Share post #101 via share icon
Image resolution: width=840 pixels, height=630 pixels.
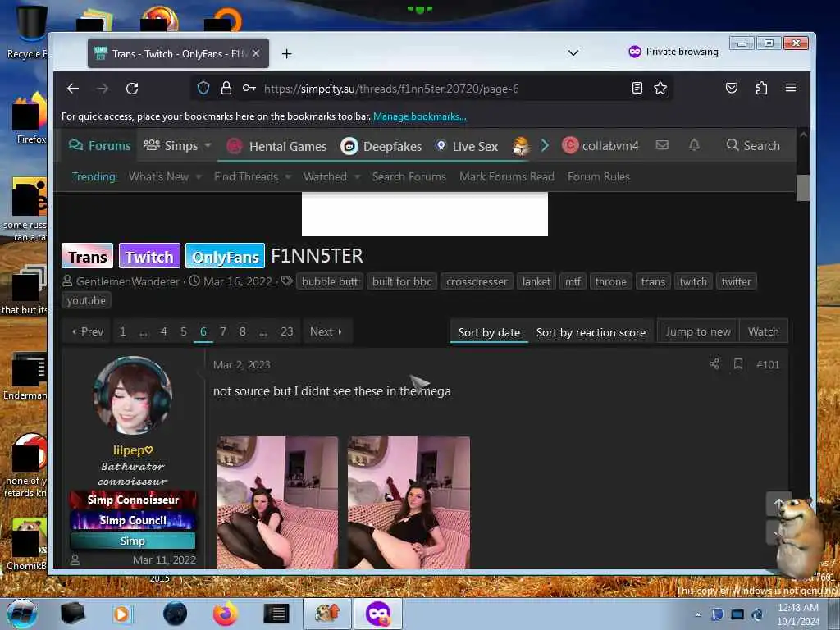714,364
